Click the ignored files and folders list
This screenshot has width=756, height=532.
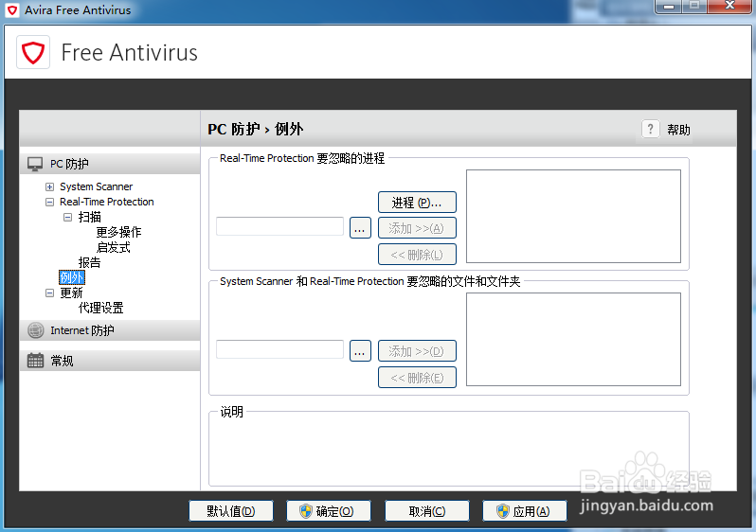(574, 339)
